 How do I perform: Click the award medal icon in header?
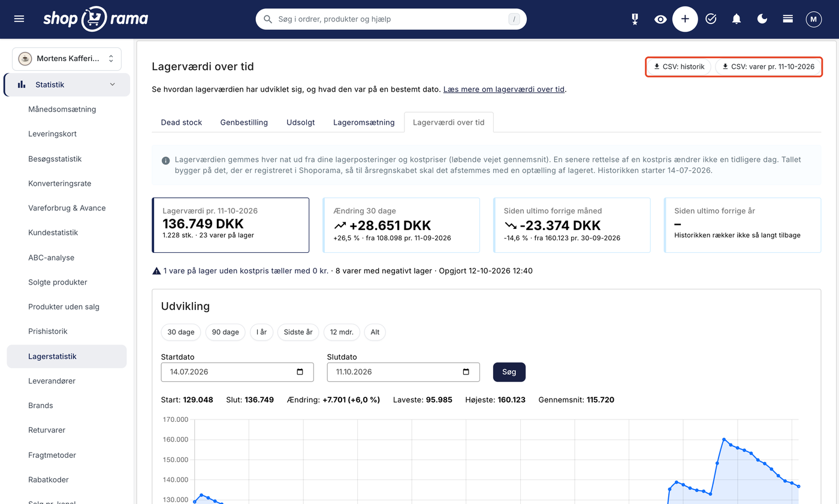point(635,19)
